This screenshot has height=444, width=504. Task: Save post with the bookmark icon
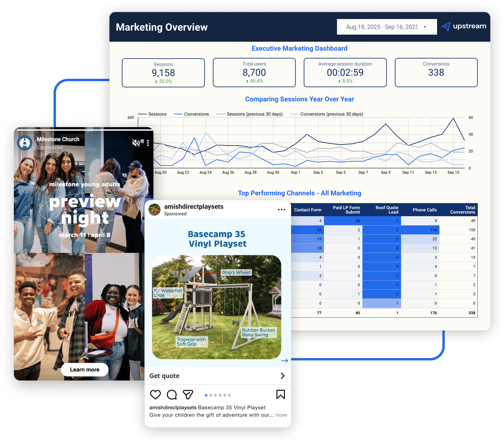281,394
